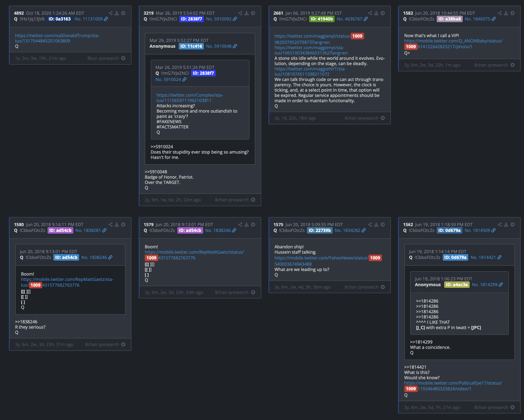
Task: Click the arrow circle icon on post 1580
Action: [x=124, y=224]
